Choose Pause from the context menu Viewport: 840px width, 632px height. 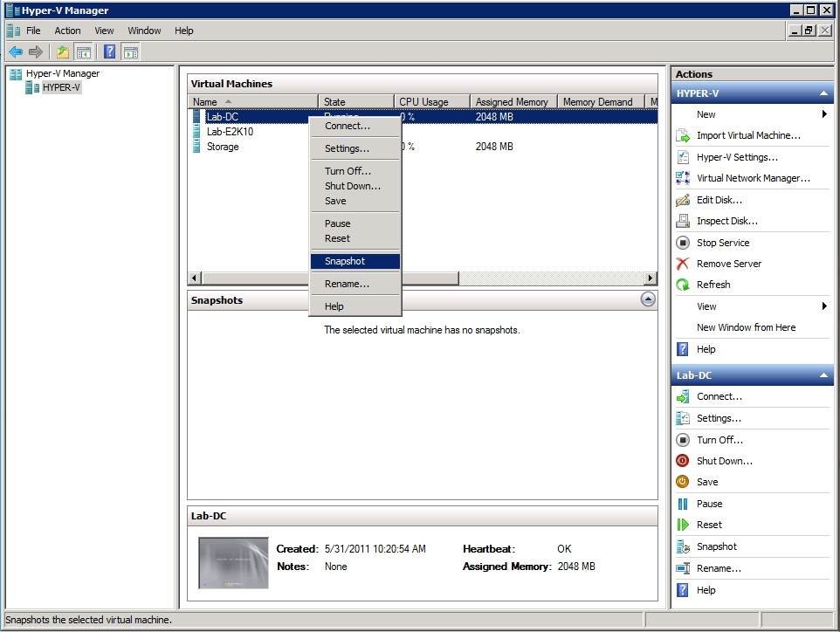coord(355,223)
